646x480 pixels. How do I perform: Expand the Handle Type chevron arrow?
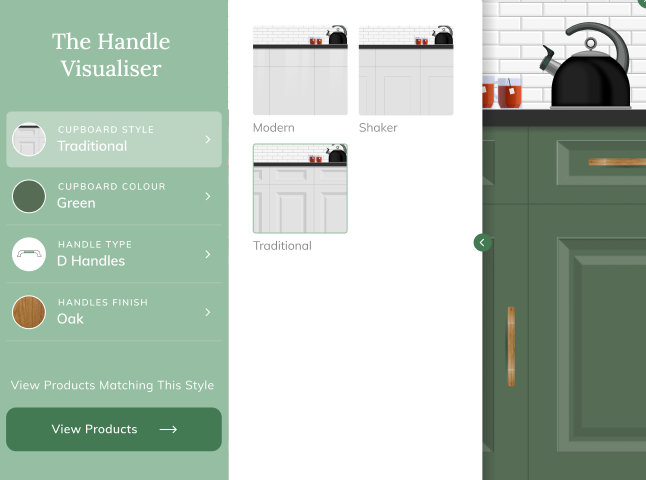(x=208, y=254)
